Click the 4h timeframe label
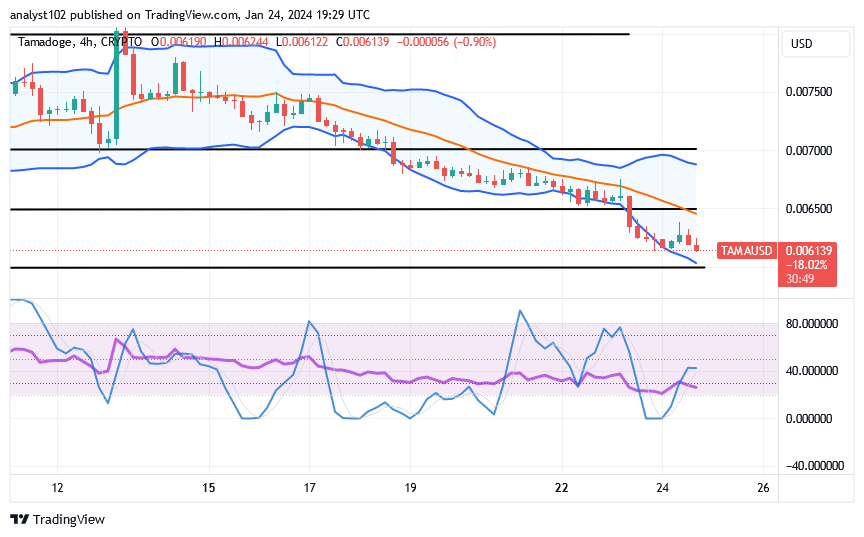The width and height of the screenshot is (864, 537). pyautogui.click(x=86, y=42)
